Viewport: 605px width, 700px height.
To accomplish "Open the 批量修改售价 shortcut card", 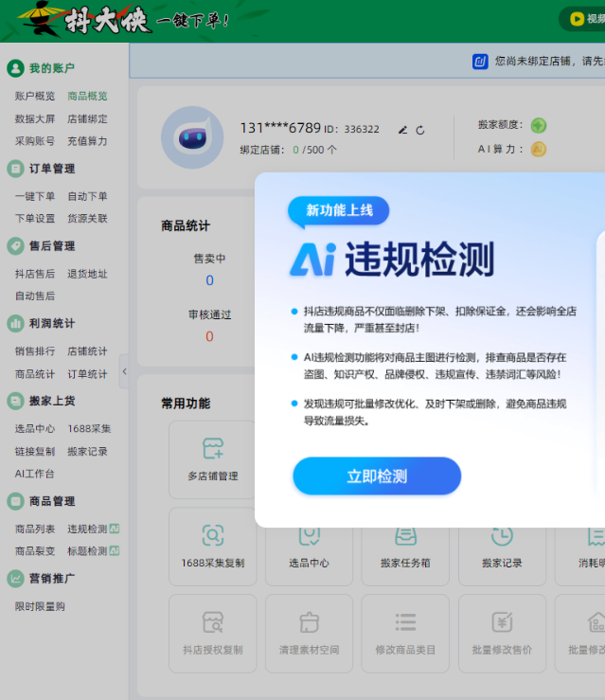I will click(x=502, y=634).
